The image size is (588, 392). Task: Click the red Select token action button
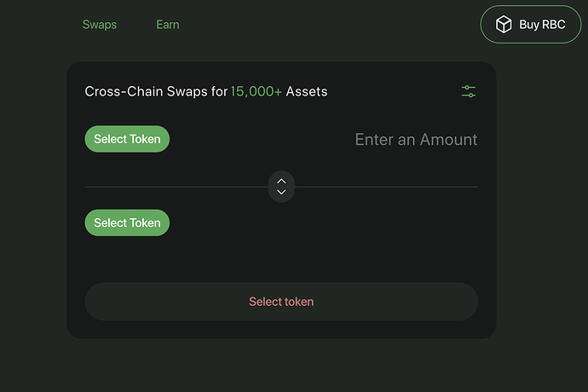281,302
